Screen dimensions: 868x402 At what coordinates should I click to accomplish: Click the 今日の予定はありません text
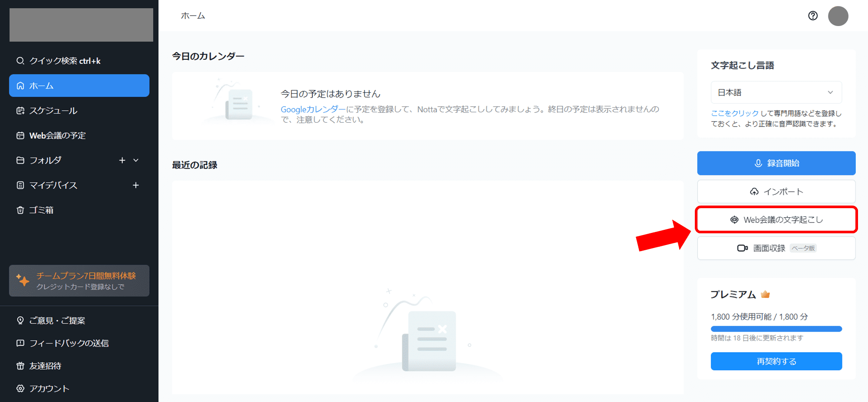pyautogui.click(x=330, y=94)
